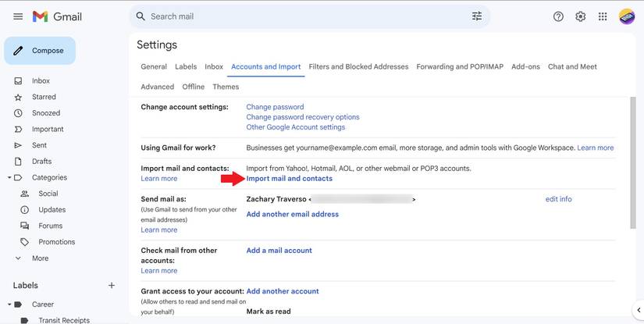
Task: Click the search options filter icon
Action: click(x=477, y=16)
